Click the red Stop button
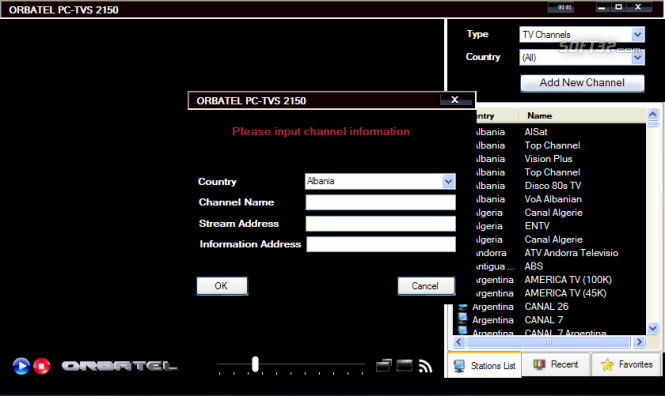The height and width of the screenshot is (396, 665). click(x=42, y=366)
